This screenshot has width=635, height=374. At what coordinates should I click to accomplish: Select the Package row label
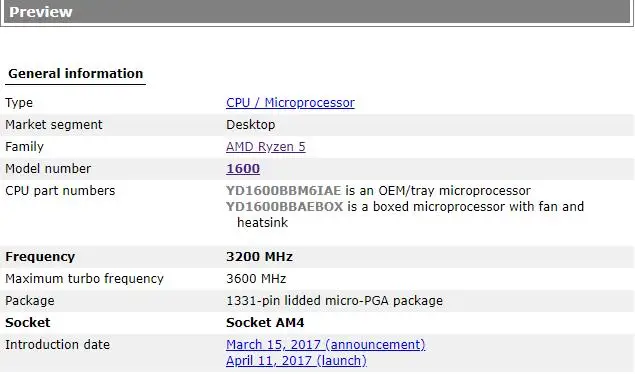tap(30, 301)
